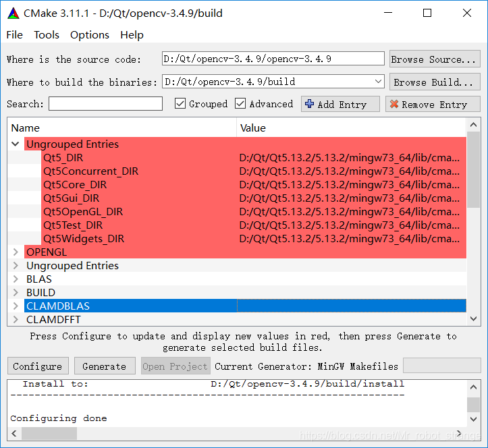
Task: Click the progress bar beside Current Generator
Action: coord(441,365)
